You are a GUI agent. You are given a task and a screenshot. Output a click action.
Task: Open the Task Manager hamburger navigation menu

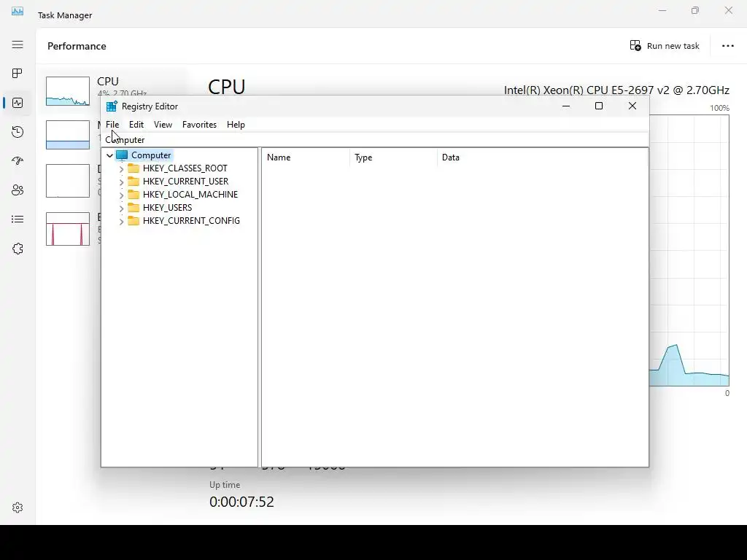(x=18, y=44)
